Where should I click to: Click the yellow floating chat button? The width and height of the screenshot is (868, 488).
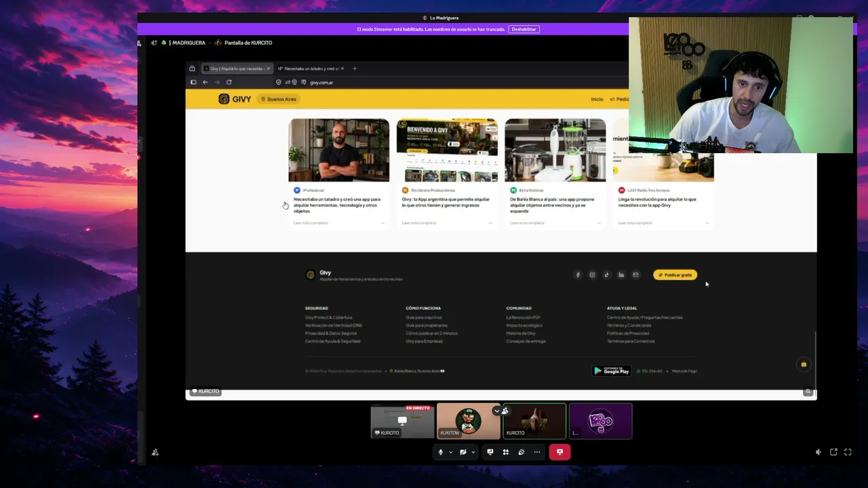[x=804, y=365]
